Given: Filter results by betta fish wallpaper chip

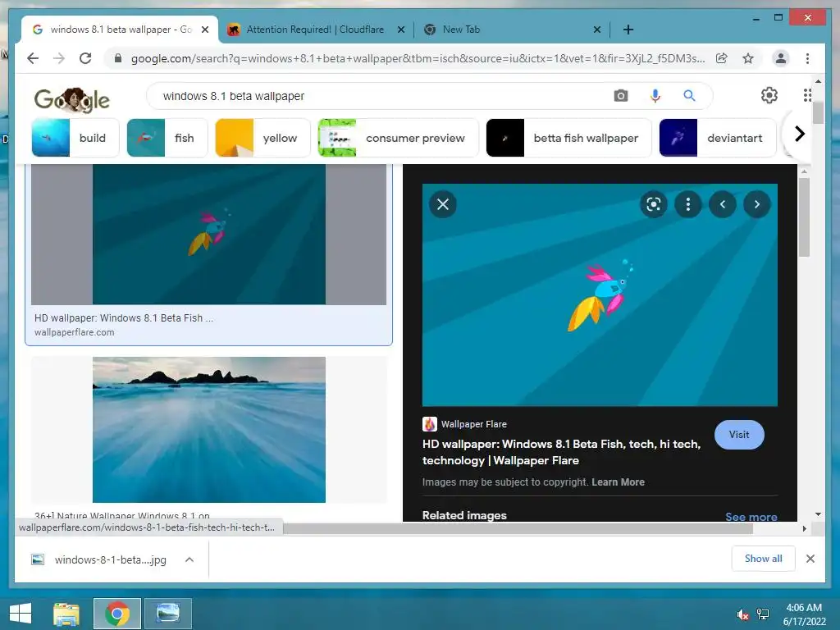Looking at the screenshot, I should 569,138.
